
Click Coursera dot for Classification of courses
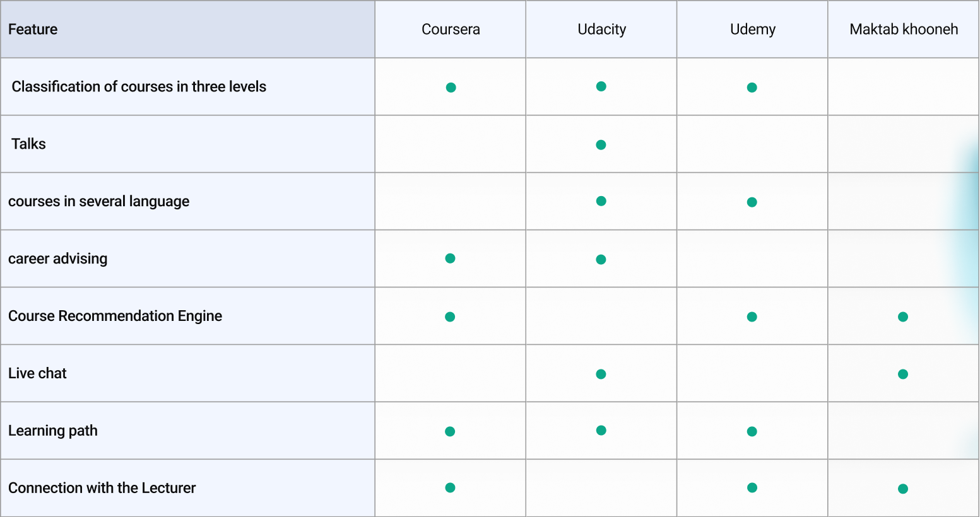[451, 88]
